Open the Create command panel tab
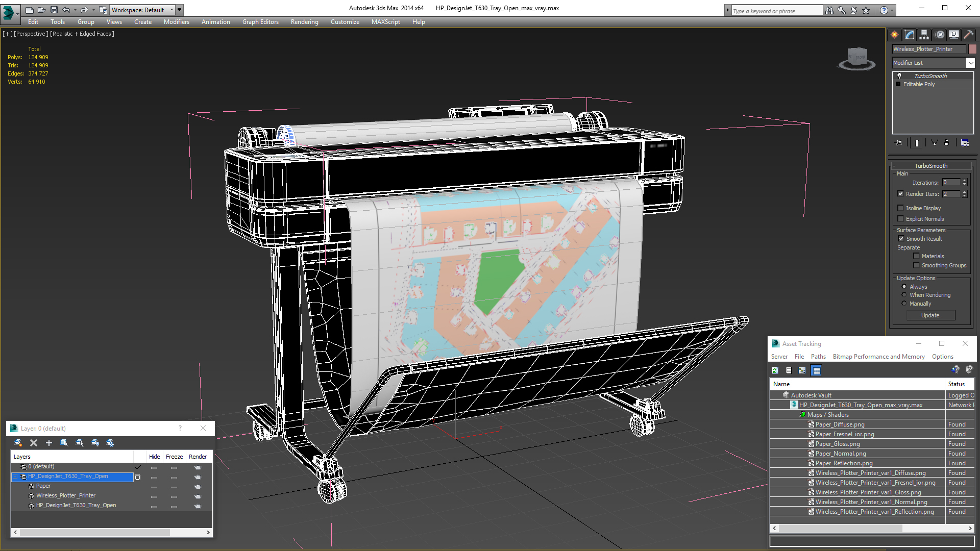 [x=895, y=35]
